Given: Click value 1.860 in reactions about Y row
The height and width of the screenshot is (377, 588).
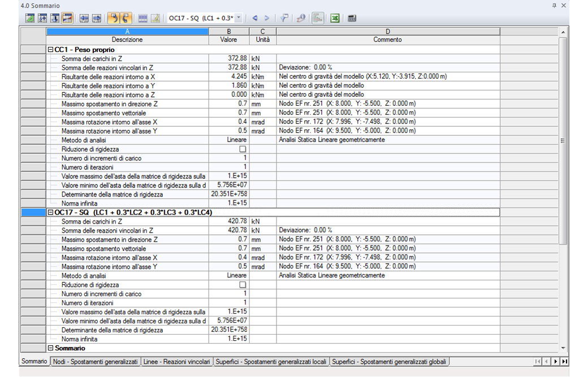Looking at the screenshot, I should pyautogui.click(x=229, y=85).
